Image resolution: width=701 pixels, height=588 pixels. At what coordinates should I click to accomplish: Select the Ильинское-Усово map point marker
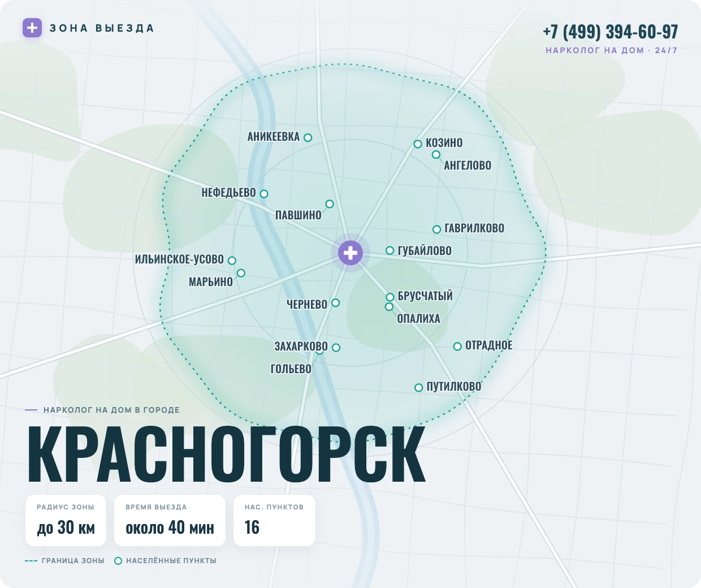tap(232, 261)
